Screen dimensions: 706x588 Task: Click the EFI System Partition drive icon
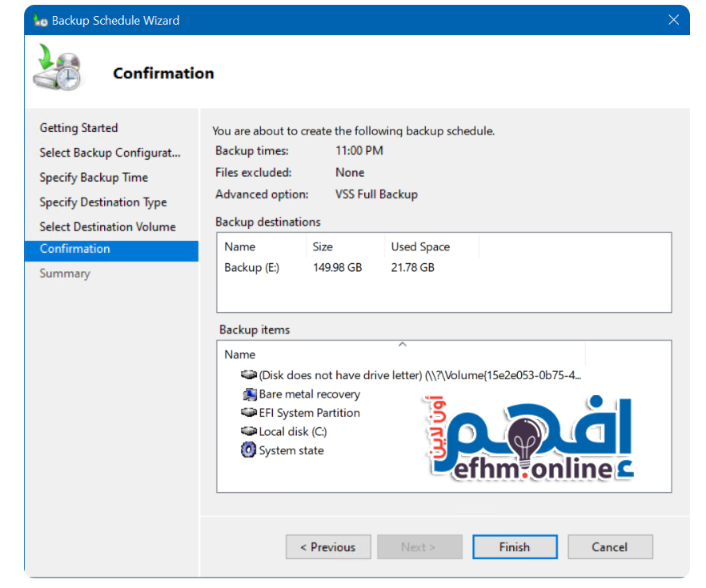pyautogui.click(x=249, y=413)
